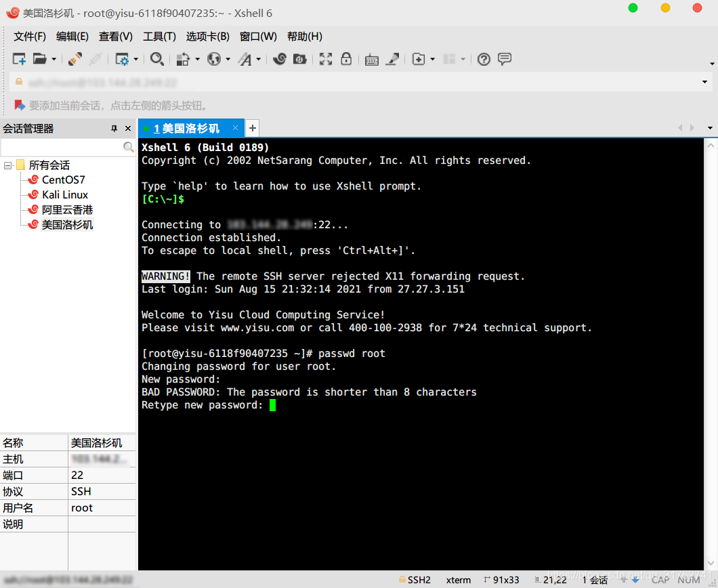718x588 pixels.
Task: Click the new tab plus-page icon
Action: point(419,59)
